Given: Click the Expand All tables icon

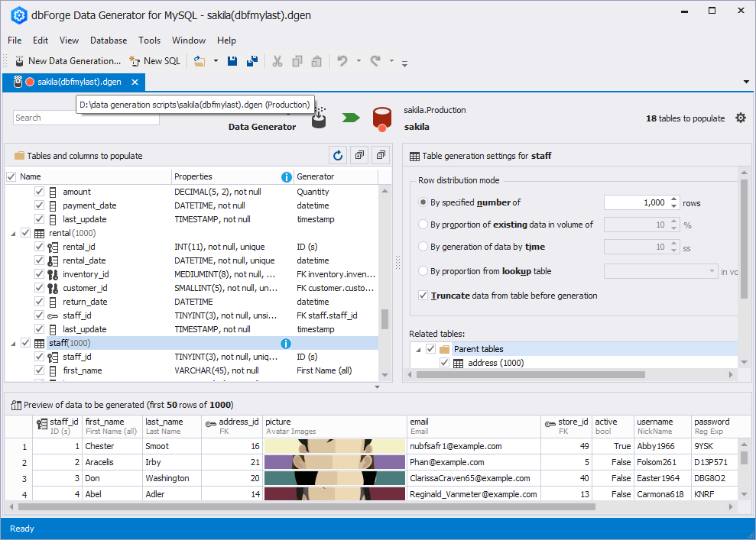Looking at the screenshot, I should tap(359, 155).
